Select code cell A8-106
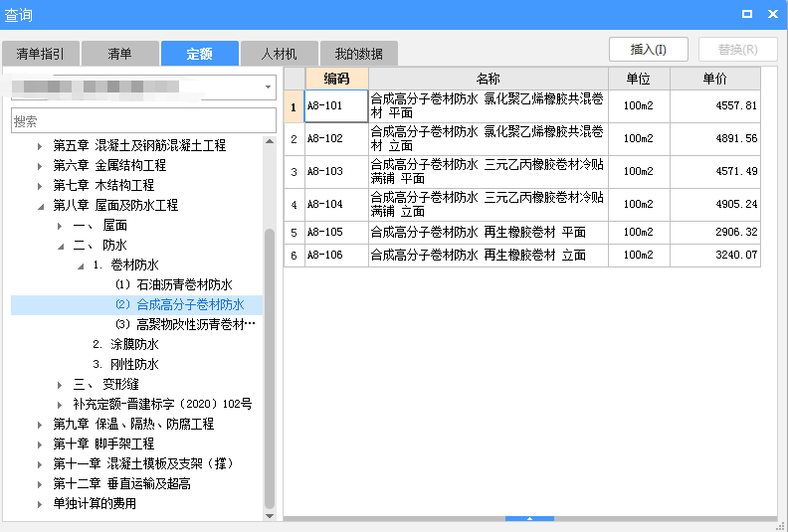788x532 pixels. click(x=336, y=256)
